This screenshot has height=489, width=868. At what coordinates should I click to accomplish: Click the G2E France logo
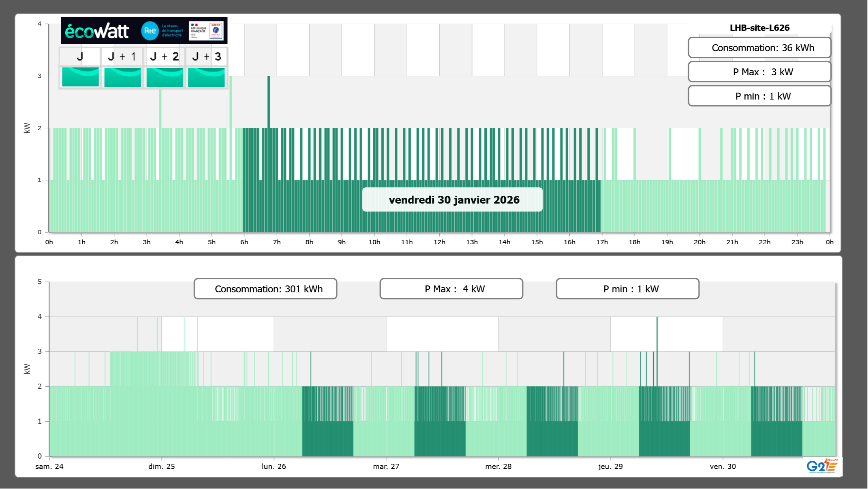[x=822, y=466]
